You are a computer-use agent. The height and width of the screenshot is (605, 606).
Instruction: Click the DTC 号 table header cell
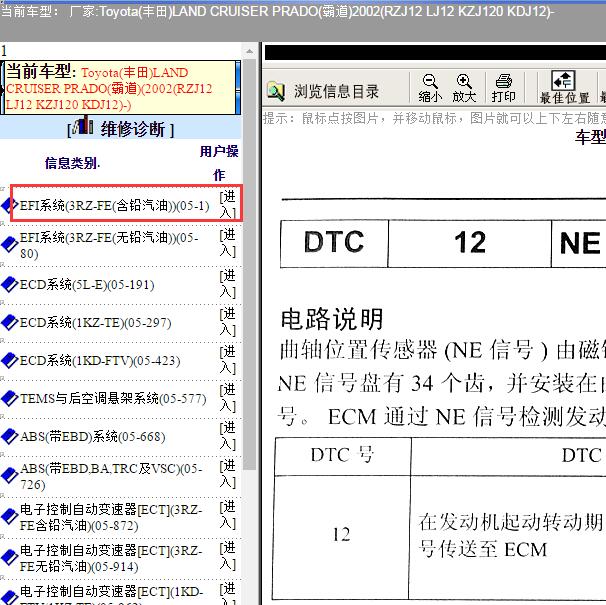tap(342, 456)
